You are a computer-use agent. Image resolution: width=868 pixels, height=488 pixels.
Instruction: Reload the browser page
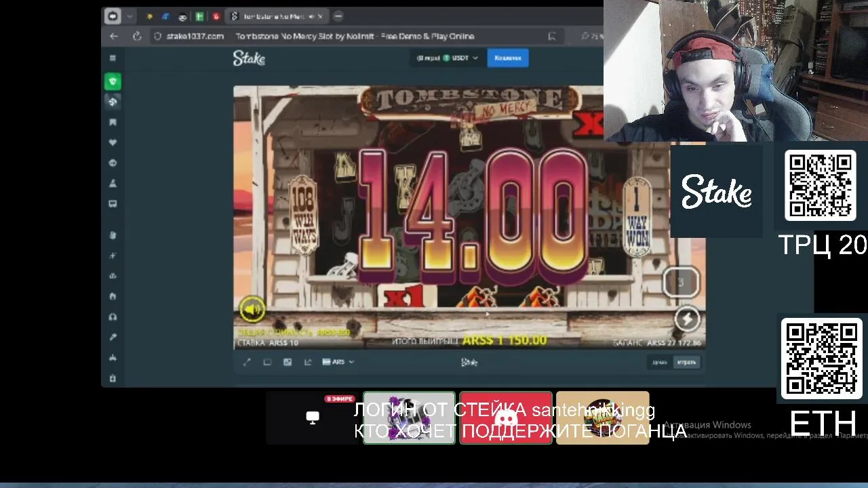click(137, 36)
